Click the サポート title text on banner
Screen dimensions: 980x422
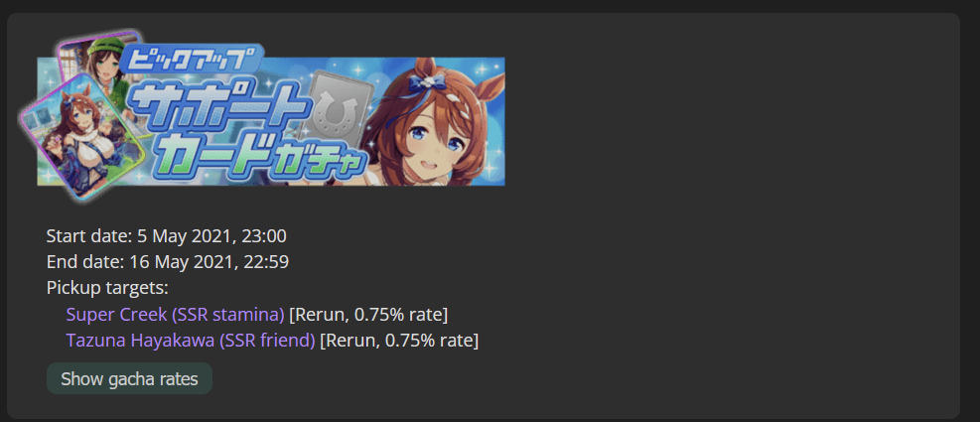coord(218,106)
